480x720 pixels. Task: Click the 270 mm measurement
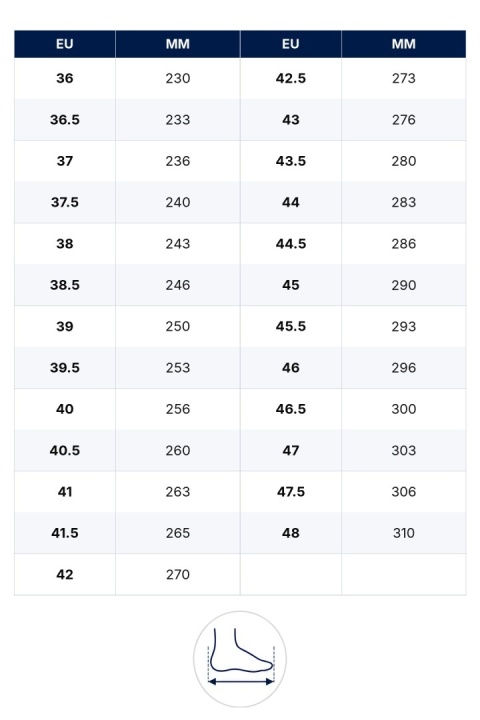pyautogui.click(x=178, y=574)
